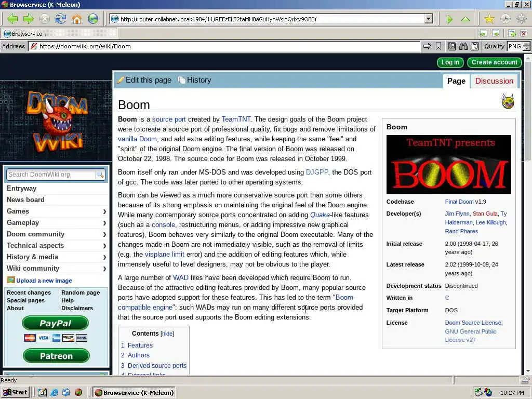Go forward with green forward arrow

(x=29, y=19)
